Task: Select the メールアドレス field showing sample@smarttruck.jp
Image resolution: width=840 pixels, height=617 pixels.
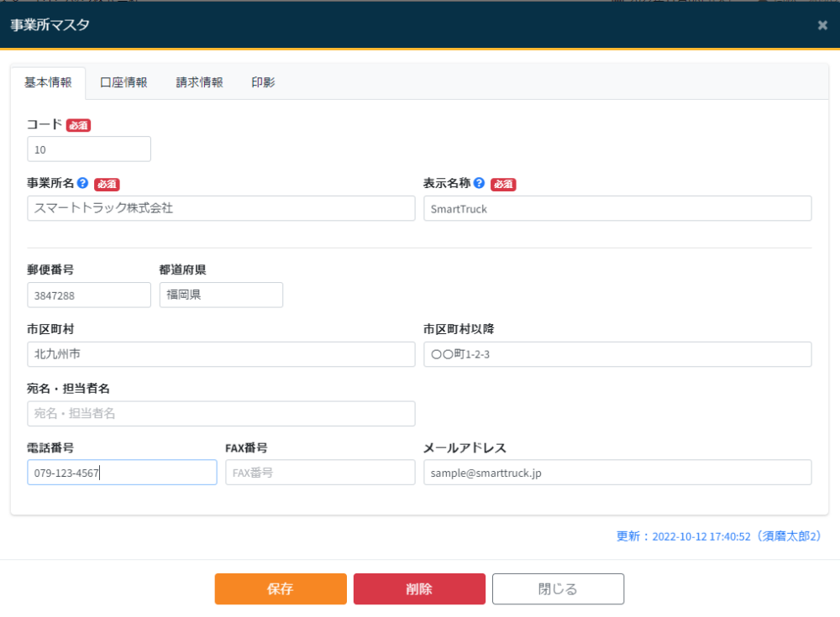Action: pyautogui.click(x=618, y=472)
